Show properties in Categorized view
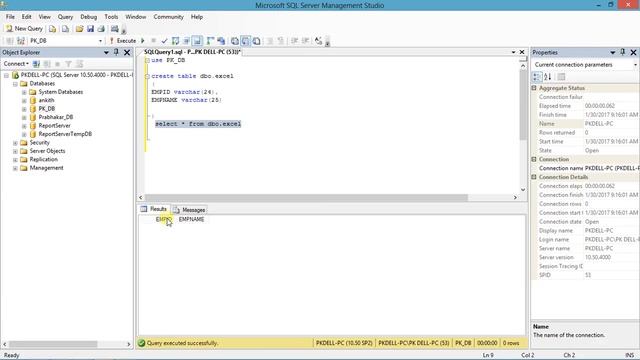This screenshot has width=640, height=360. [x=537, y=77]
